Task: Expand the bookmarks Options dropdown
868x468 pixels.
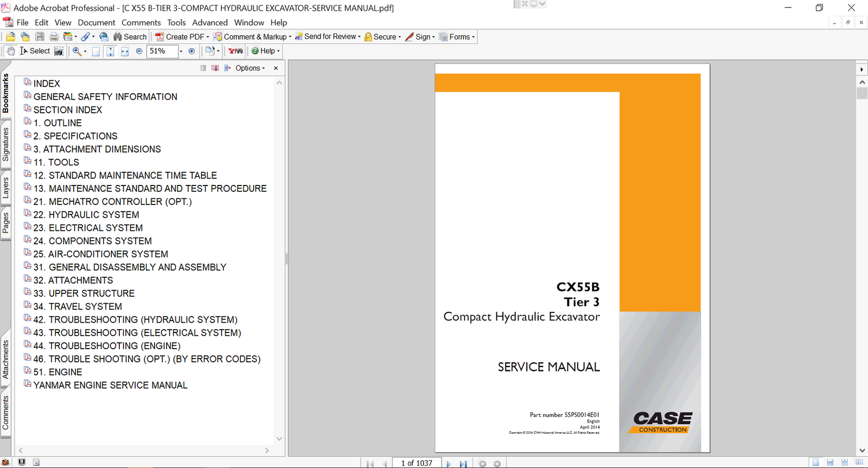Action: [x=250, y=68]
